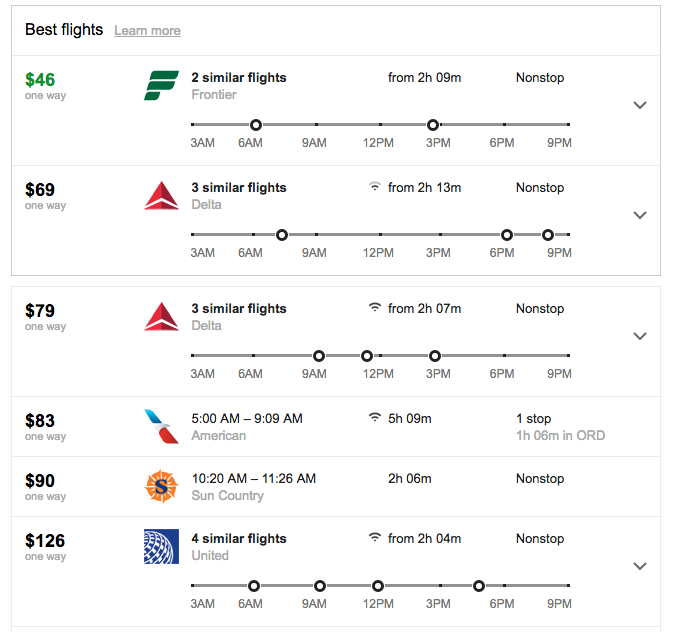The width and height of the screenshot is (673, 632).
Task: Open the Learn more link
Action: point(147,31)
